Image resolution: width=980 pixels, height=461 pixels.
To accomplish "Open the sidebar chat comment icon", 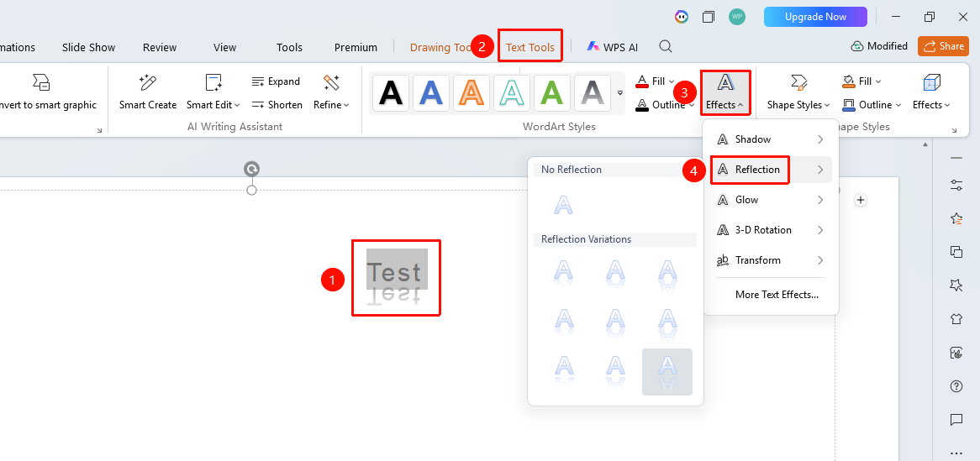I will 956,420.
